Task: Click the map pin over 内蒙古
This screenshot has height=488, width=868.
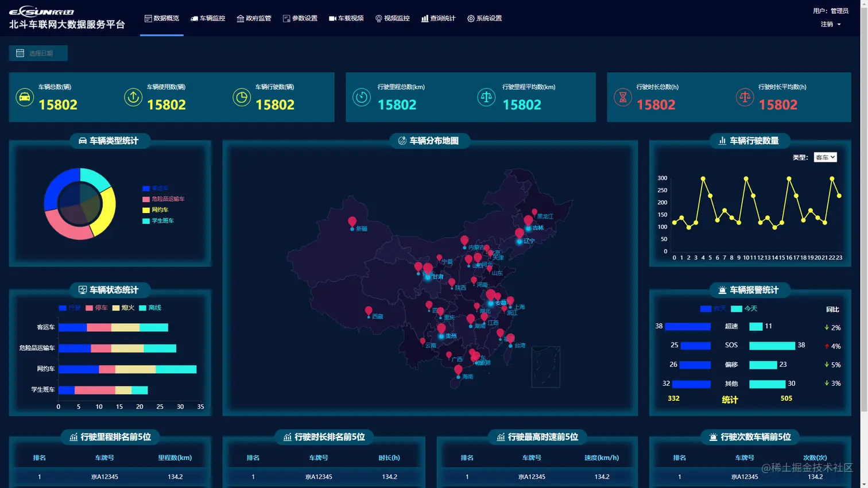Action: click(x=464, y=241)
